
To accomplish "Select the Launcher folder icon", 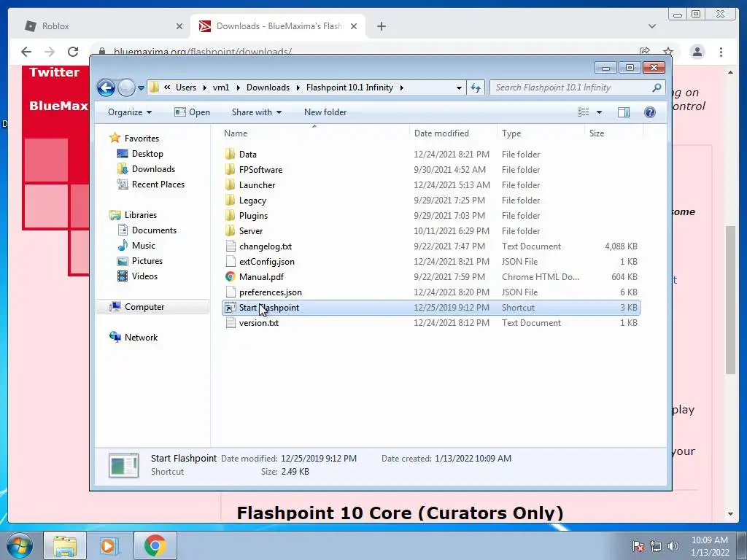I will 230,184.
